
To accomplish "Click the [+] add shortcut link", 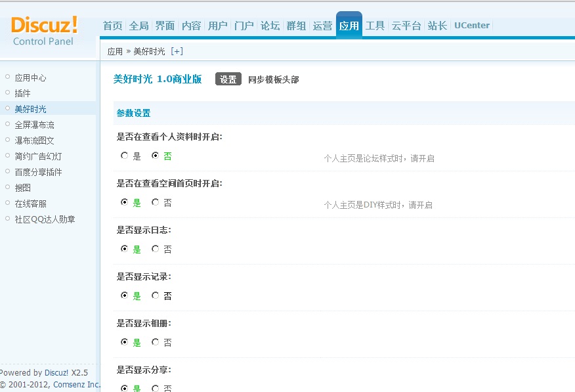I will pos(177,51).
